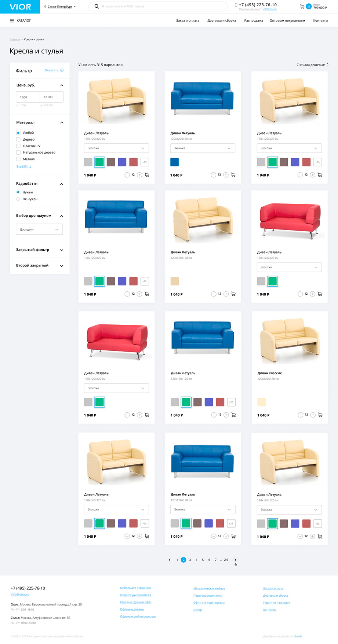Open the Дропдаун select box
338x644 pixels.
[x=39, y=229]
